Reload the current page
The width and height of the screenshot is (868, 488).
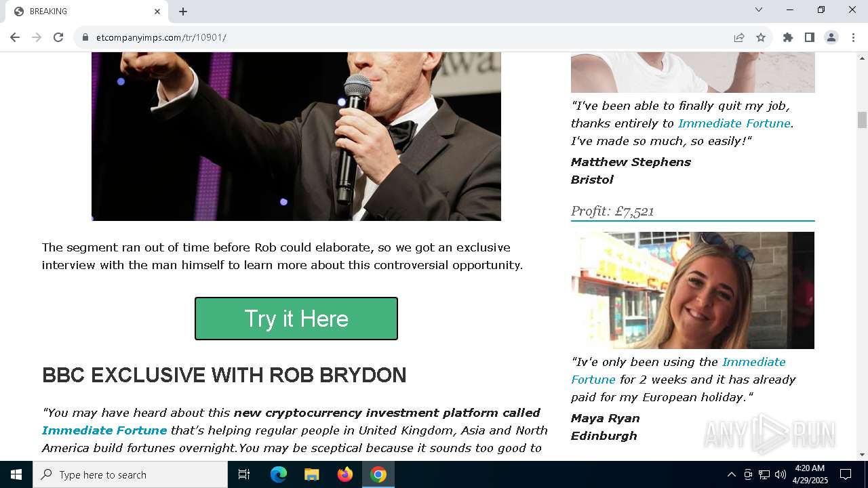58,37
